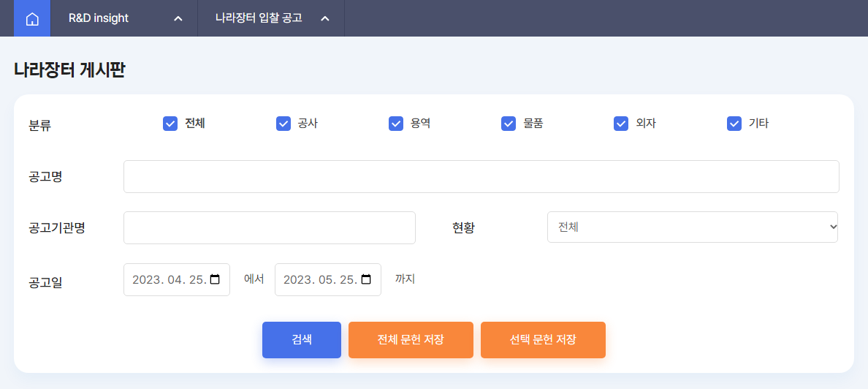
Task: Focus the 공고기관명 input field
Action: 269,227
